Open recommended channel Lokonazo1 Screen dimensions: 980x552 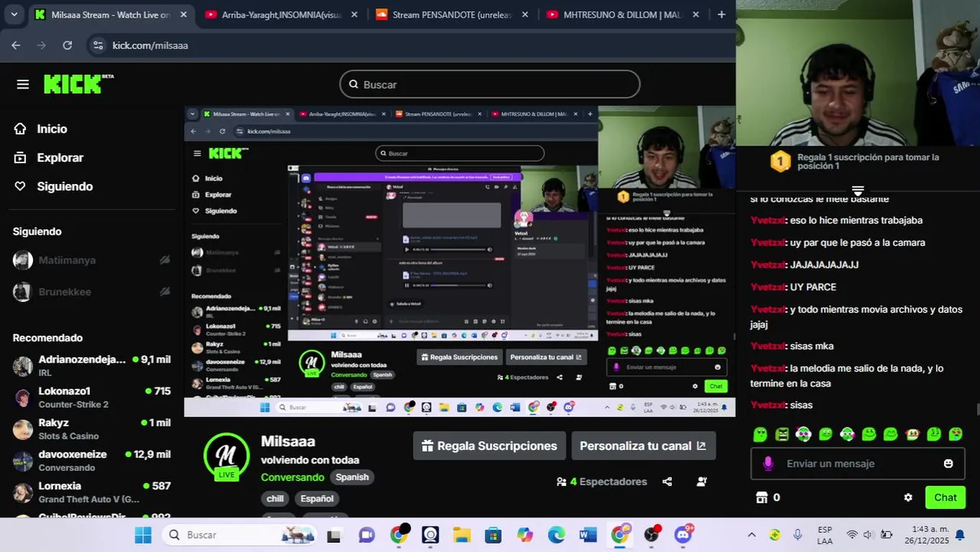(x=91, y=397)
